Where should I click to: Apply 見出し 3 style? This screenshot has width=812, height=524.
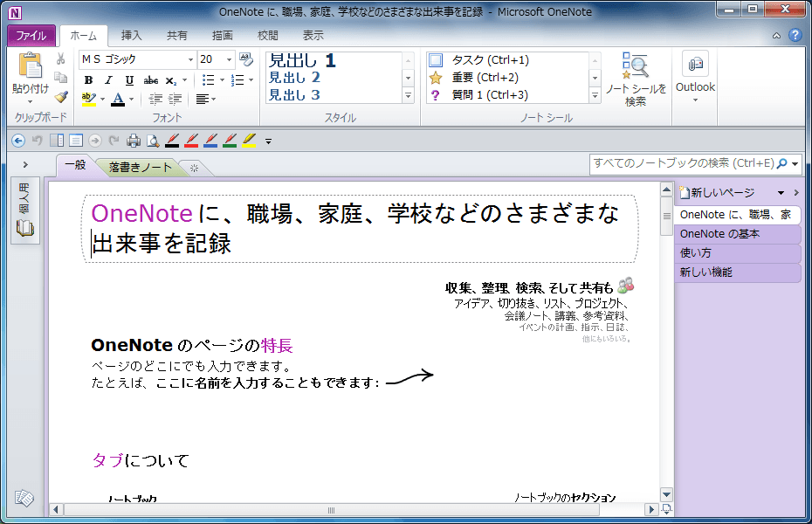tap(294, 95)
